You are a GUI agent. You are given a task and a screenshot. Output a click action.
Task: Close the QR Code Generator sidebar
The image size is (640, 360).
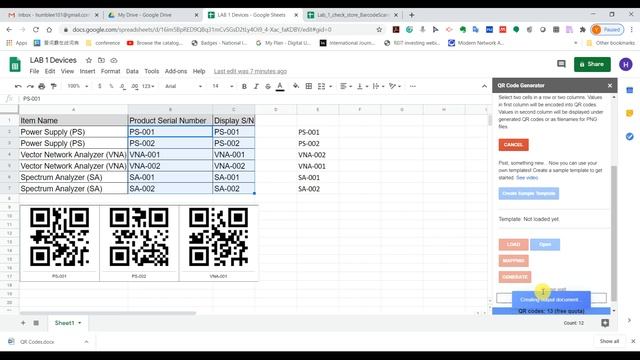coord(610,86)
